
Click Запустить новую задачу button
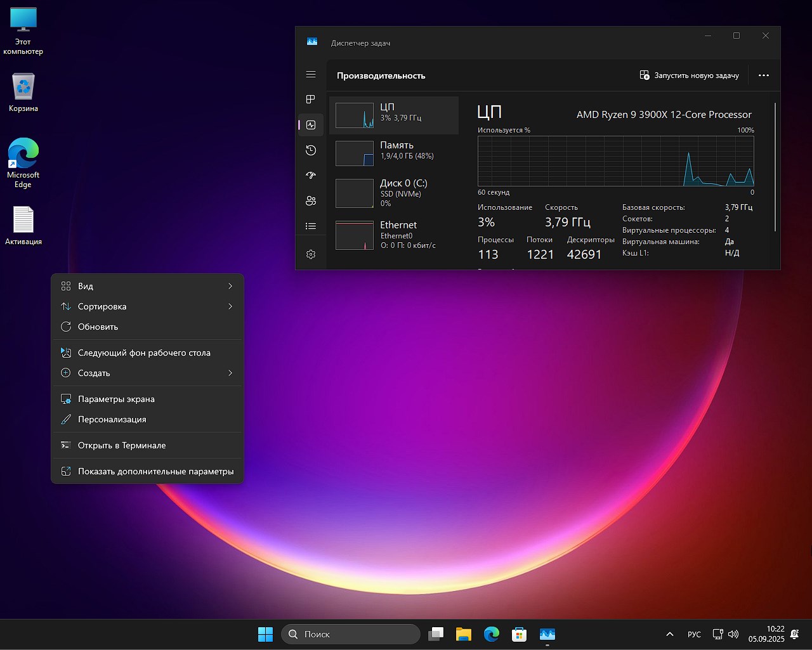point(690,75)
